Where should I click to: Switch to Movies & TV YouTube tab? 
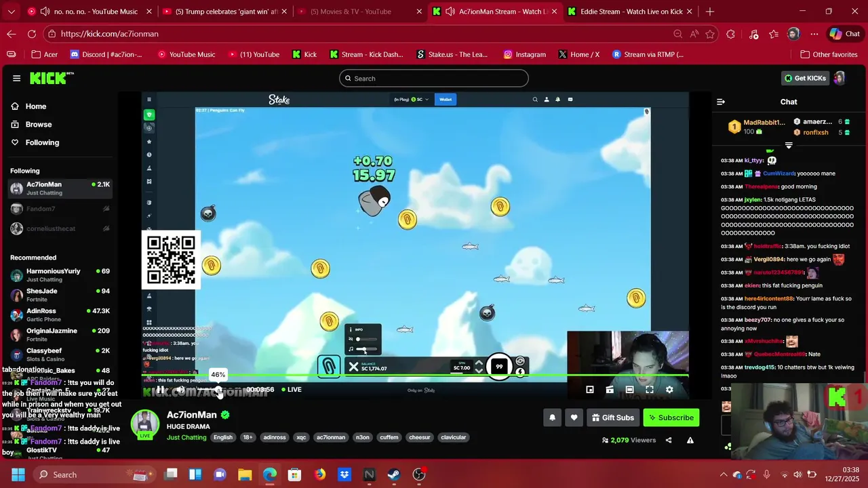(x=359, y=12)
